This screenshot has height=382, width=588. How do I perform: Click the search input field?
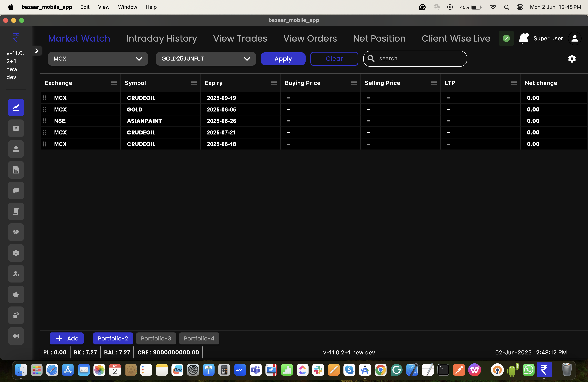click(x=418, y=59)
